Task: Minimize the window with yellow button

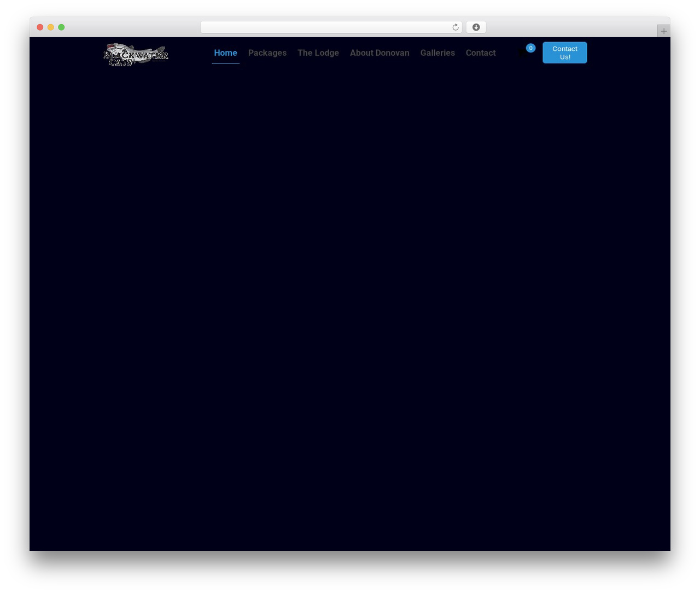Action: pyautogui.click(x=50, y=27)
